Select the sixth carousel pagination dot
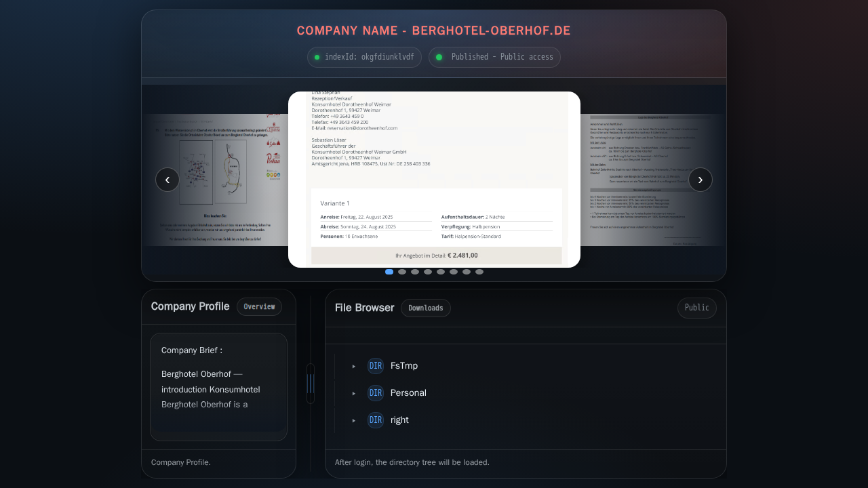868x488 pixels. [x=454, y=272]
